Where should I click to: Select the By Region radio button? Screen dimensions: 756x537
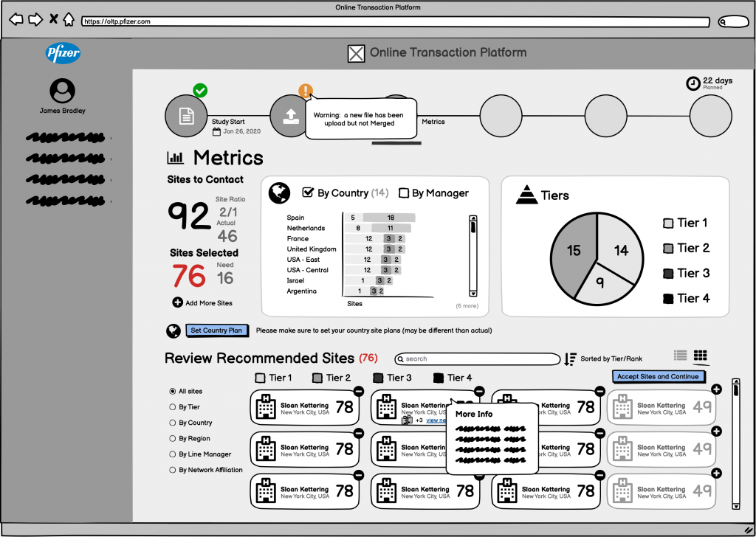point(173,439)
